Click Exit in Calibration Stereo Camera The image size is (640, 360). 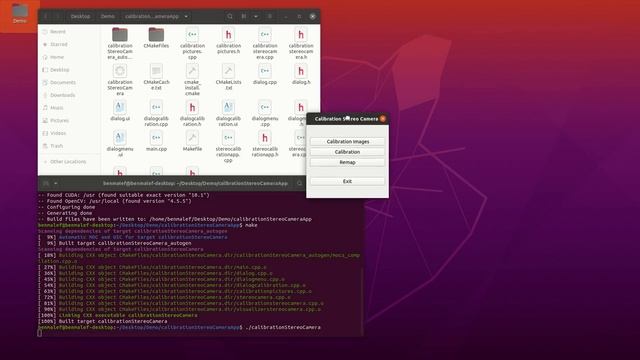[347, 181]
